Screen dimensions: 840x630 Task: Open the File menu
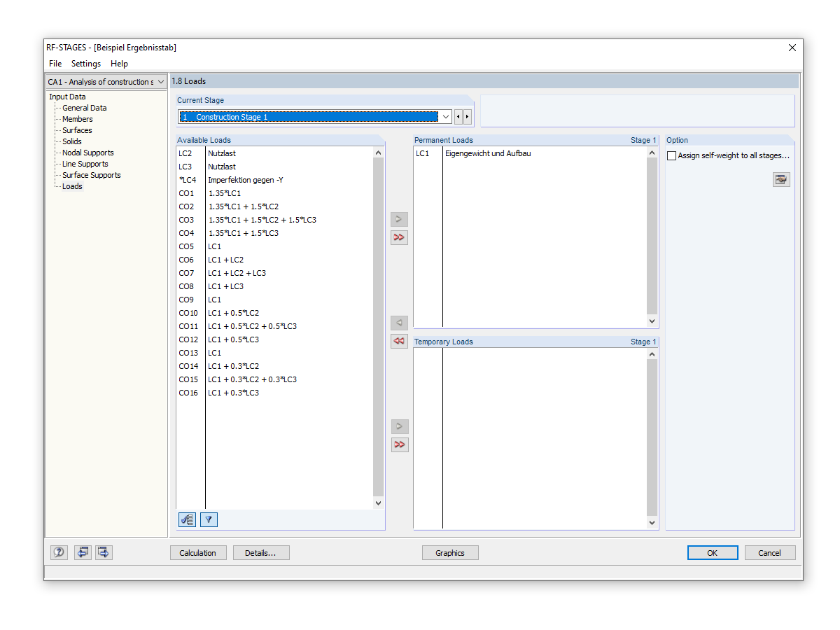(x=55, y=64)
